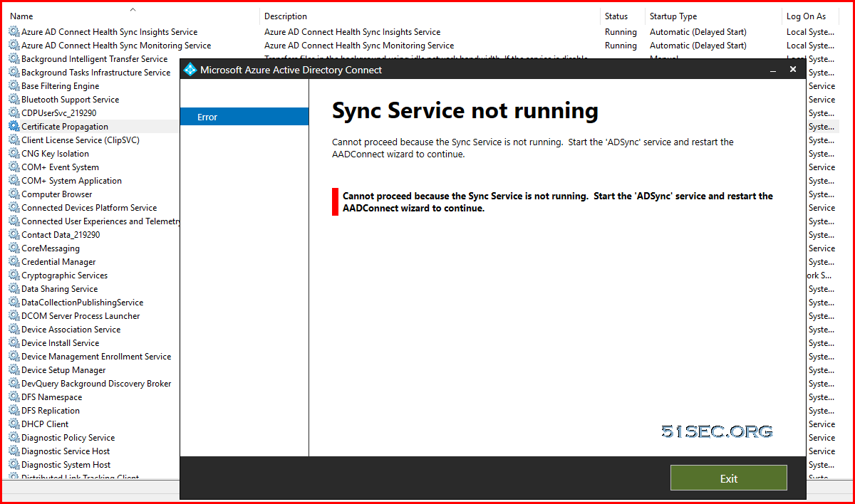Viewport: 855px width, 504px height.
Task: Close the Azure AD Connect window
Action: point(793,70)
